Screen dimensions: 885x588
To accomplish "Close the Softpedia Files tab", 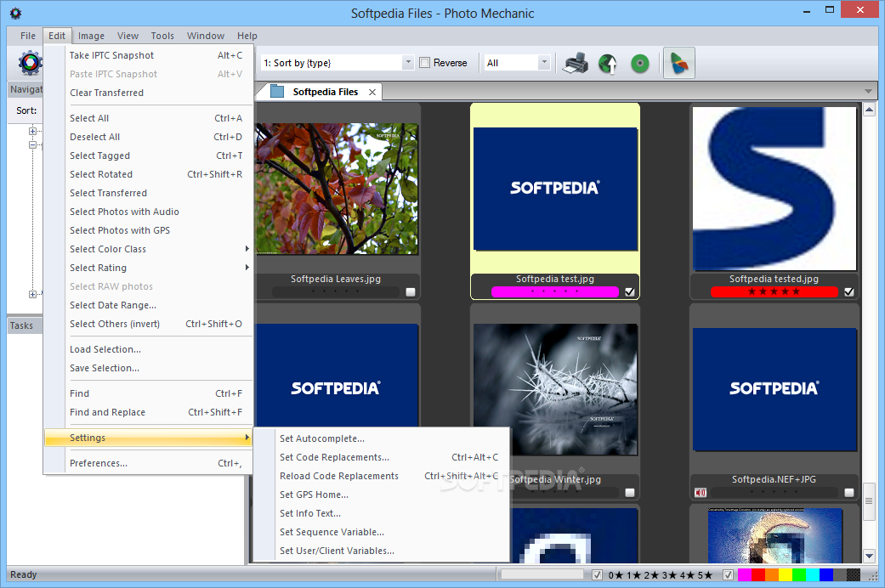I will click(x=372, y=92).
